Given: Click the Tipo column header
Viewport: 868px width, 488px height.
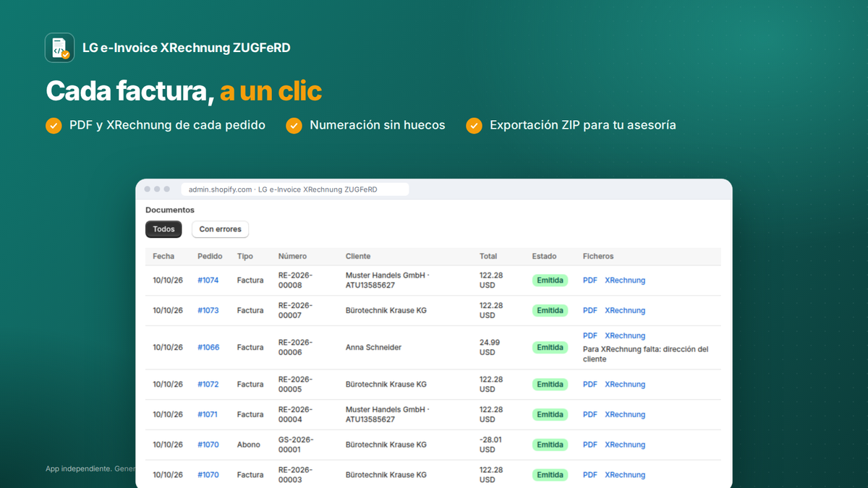Looking at the screenshot, I should (x=245, y=257).
